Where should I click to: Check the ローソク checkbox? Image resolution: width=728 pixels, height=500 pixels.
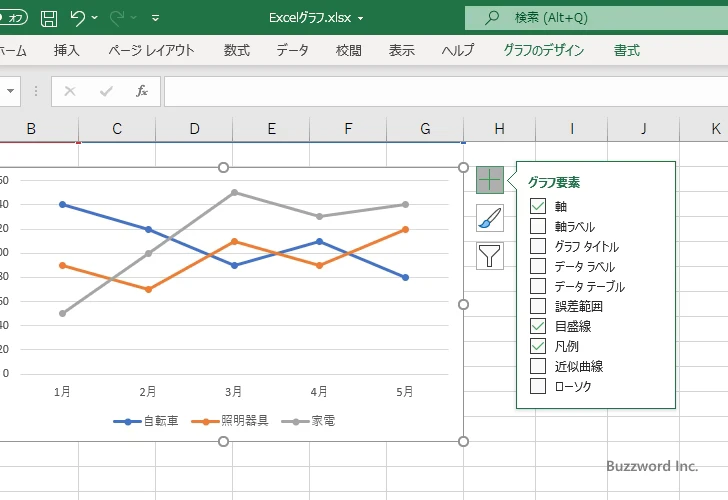pyautogui.click(x=538, y=386)
